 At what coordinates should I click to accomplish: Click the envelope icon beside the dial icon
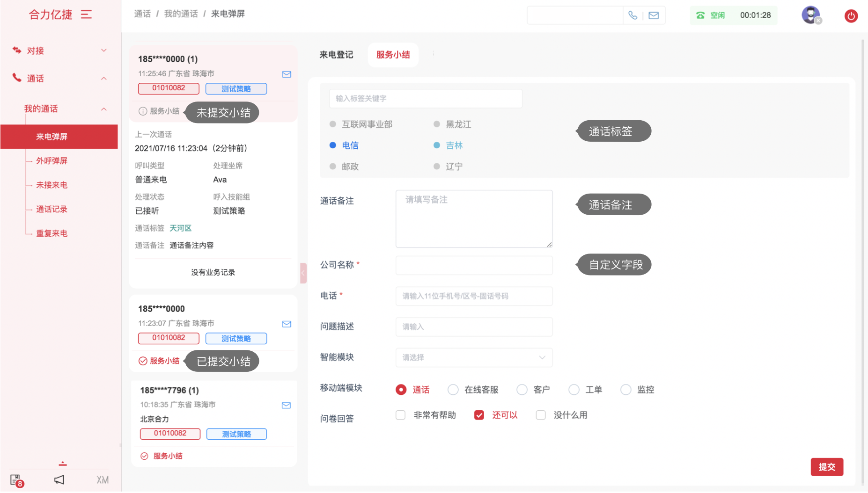click(654, 15)
